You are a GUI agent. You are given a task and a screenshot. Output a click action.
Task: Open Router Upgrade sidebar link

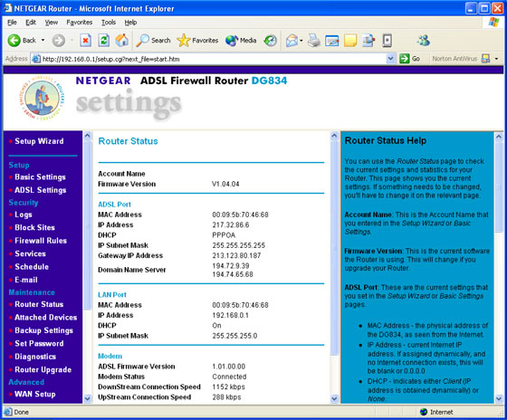pyautogui.click(x=43, y=369)
